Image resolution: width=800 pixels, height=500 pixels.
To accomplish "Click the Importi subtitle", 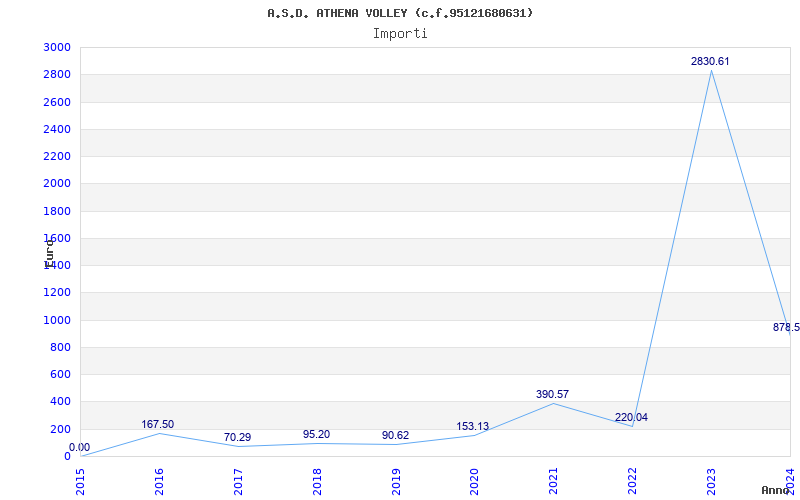I will tap(400, 34).
